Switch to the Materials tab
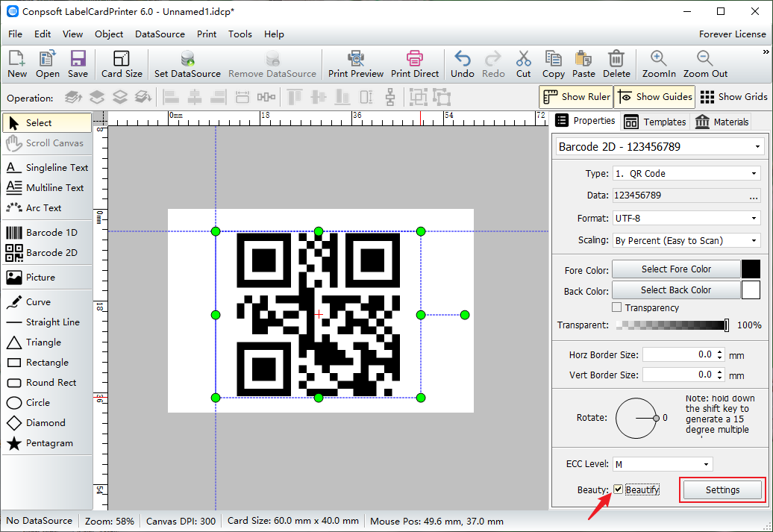The image size is (773, 532). point(722,122)
